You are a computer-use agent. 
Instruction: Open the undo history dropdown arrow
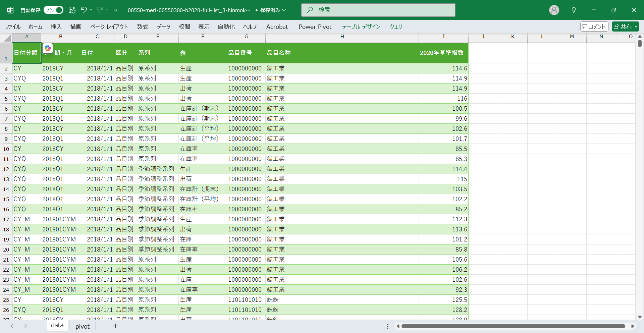point(91,10)
